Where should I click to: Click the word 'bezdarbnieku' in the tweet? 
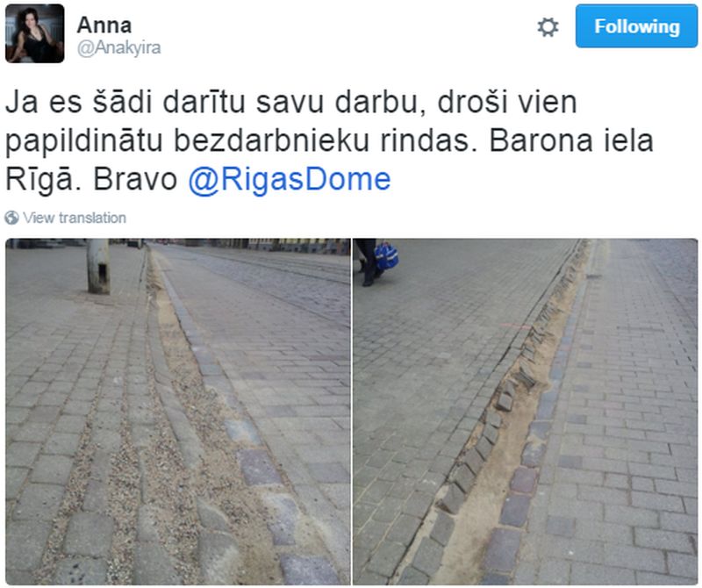271,142
